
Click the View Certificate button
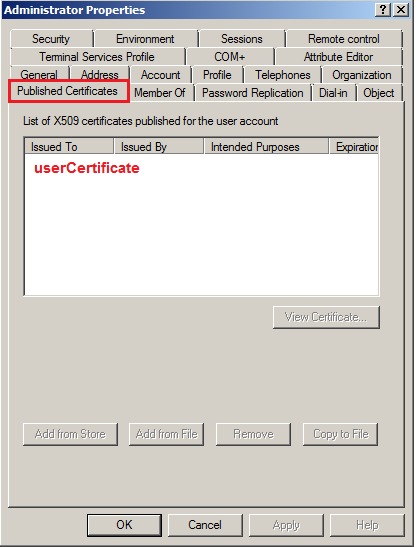pyautogui.click(x=326, y=317)
